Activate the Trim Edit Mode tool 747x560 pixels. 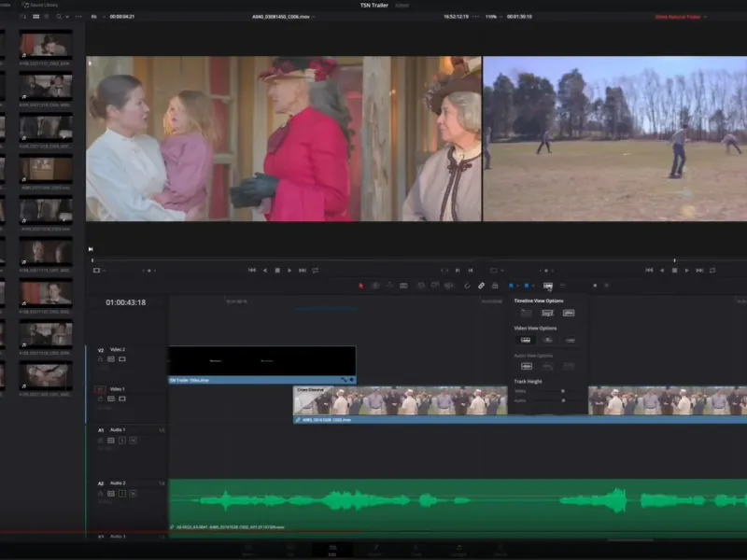375,286
